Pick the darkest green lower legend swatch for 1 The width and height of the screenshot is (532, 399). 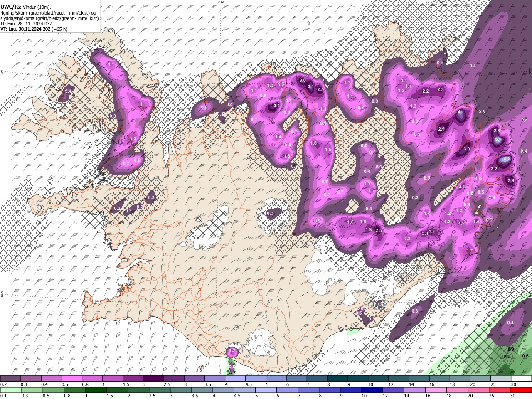[x=95, y=390]
